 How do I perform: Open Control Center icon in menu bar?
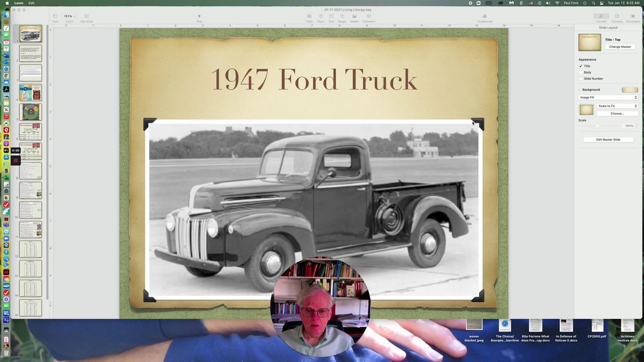[602, 3]
